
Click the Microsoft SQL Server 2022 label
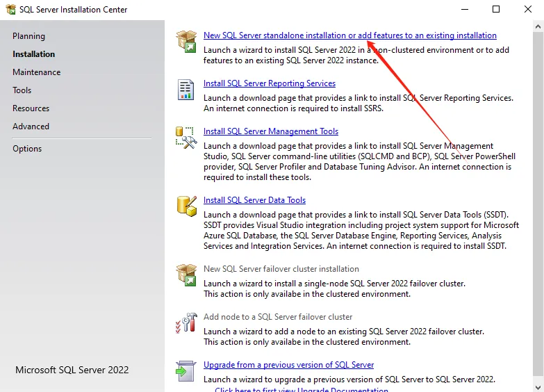(72, 370)
